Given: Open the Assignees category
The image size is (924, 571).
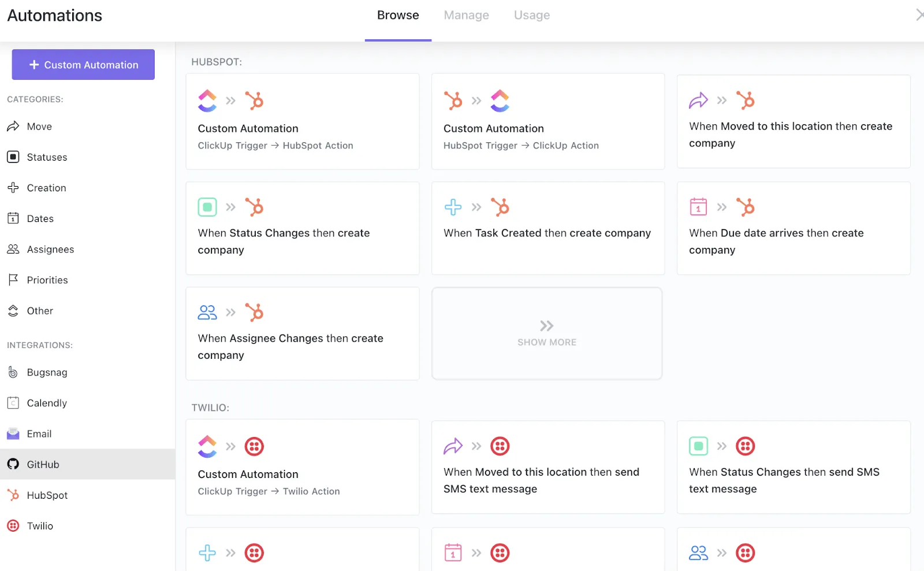Looking at the screenshot, I should tap(87, 249).
